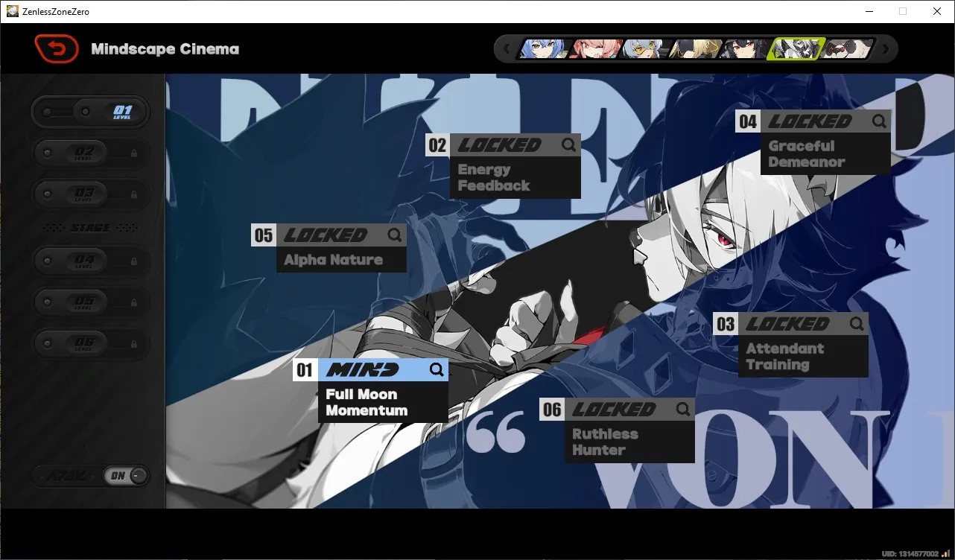Click the lock icon on Level 04

coord(134,261)
